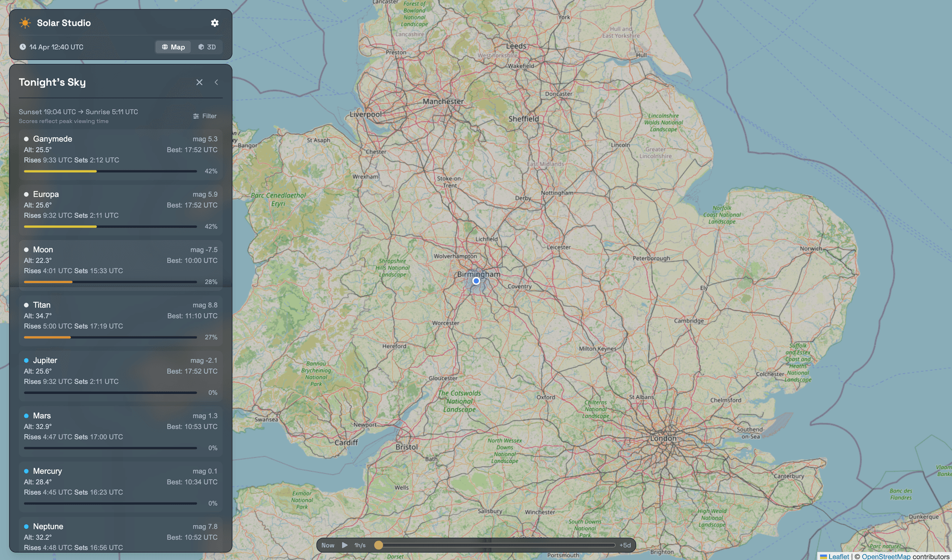Click the clock icon beside the date
The image size is (952, 560).
(x=22, y=47)
